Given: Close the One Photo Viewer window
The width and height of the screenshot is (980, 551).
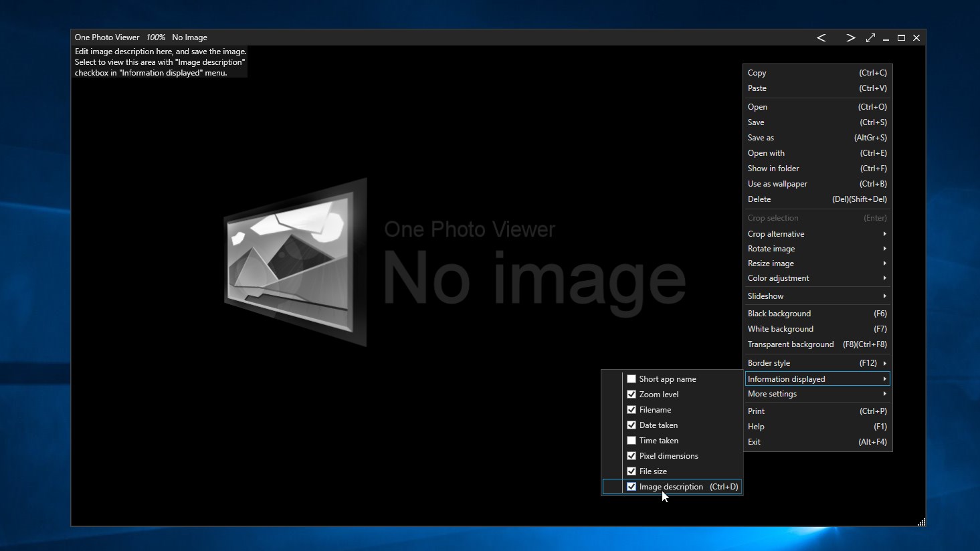Looking at the screenshot, I should click(x=916, y=38).
